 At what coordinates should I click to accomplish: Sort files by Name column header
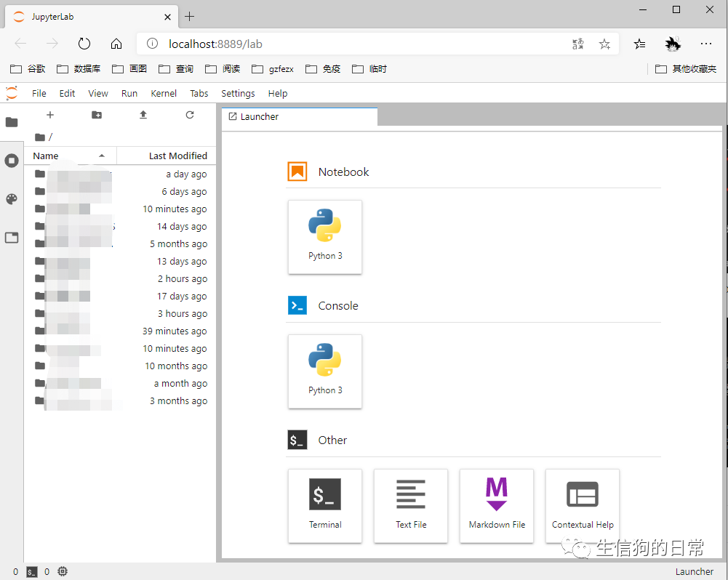coord(70,156)
